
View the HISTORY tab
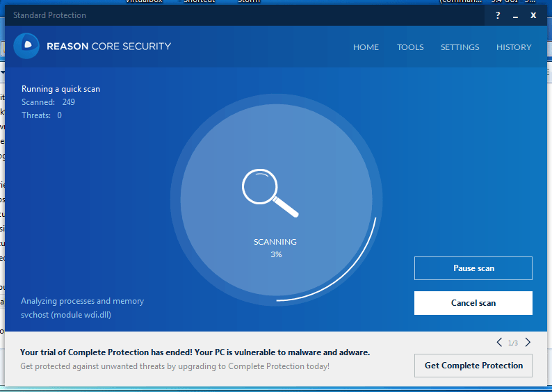pos(514,47)
